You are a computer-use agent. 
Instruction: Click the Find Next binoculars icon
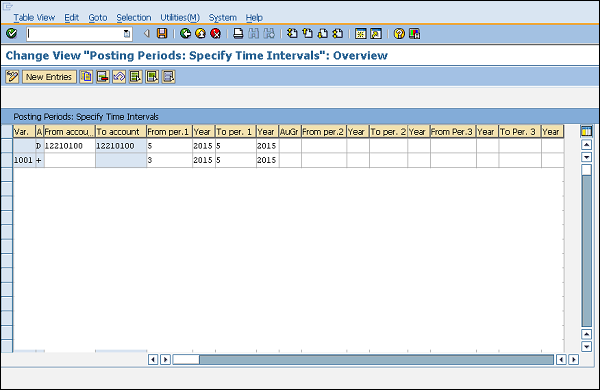(x=269, y=34)
